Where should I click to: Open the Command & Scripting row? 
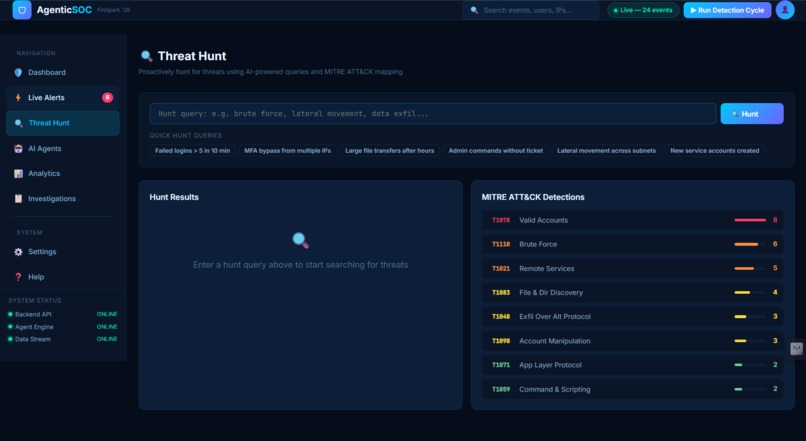[632, 389]
